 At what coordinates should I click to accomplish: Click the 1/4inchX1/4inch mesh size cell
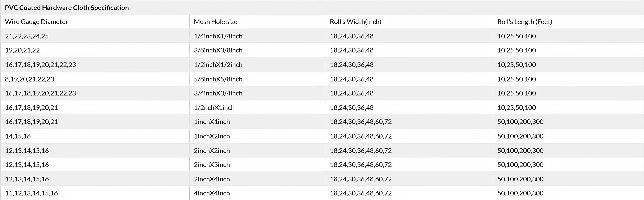pos(218,36)
